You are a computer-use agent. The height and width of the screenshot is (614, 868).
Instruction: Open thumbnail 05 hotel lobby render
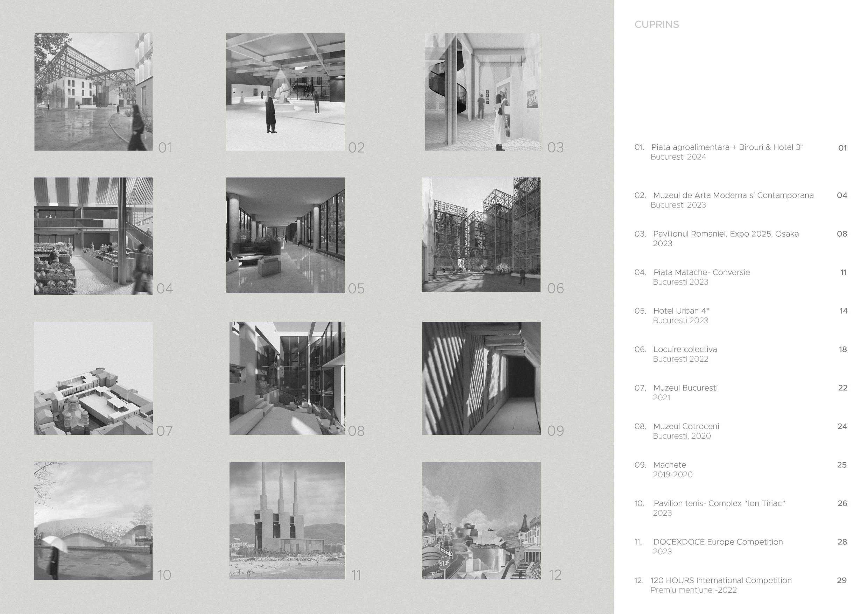coord(285,235)
